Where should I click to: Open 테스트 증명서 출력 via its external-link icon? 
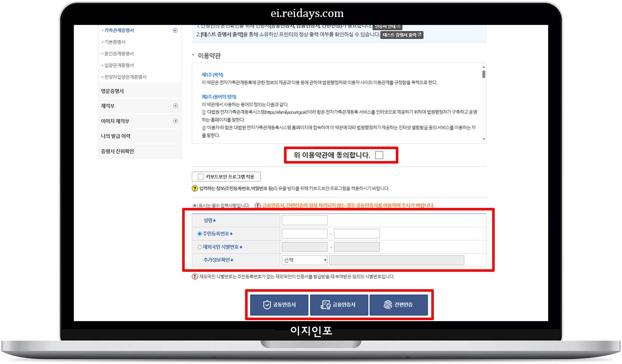tap(419, 34)
